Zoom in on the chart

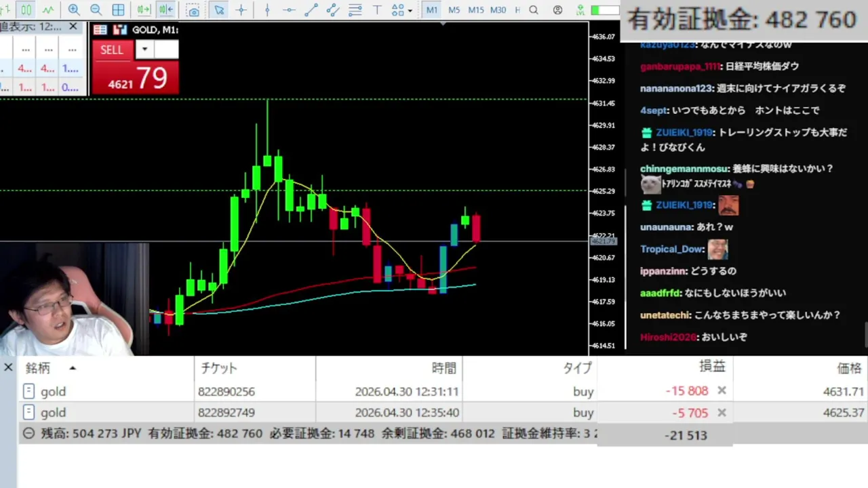pos(74,9)
